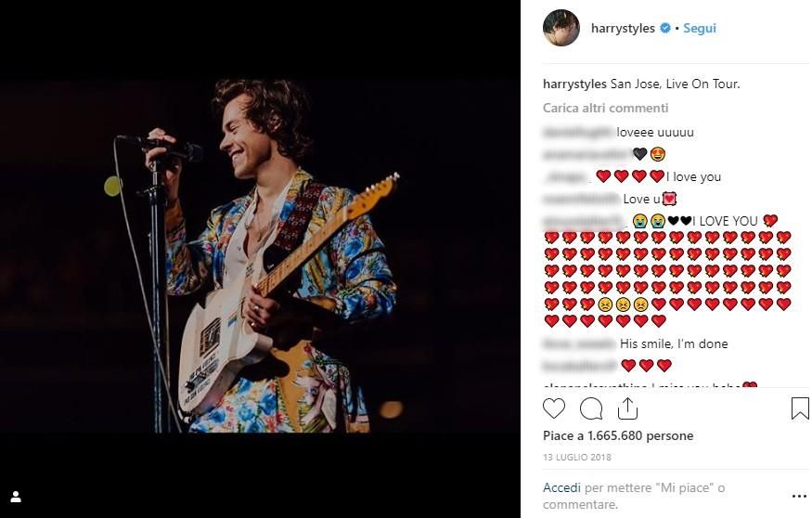Open harrystyles username in the post header
The width and height of the screenshot is (812, 518).
click(623, 29)
